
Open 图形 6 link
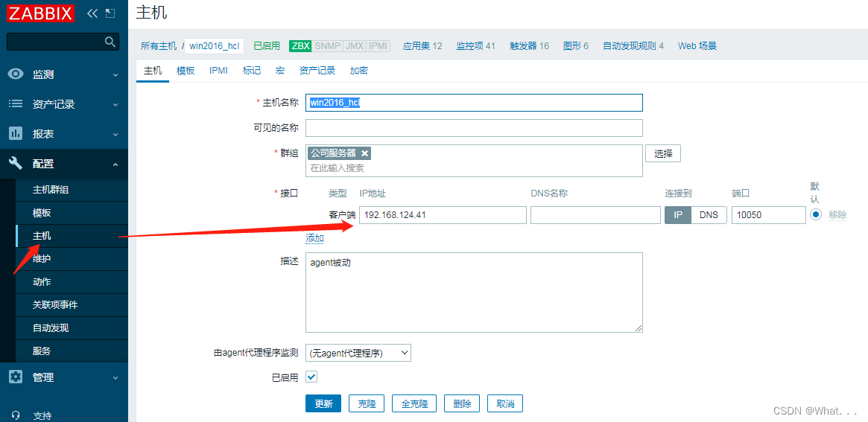click(576, 46)
